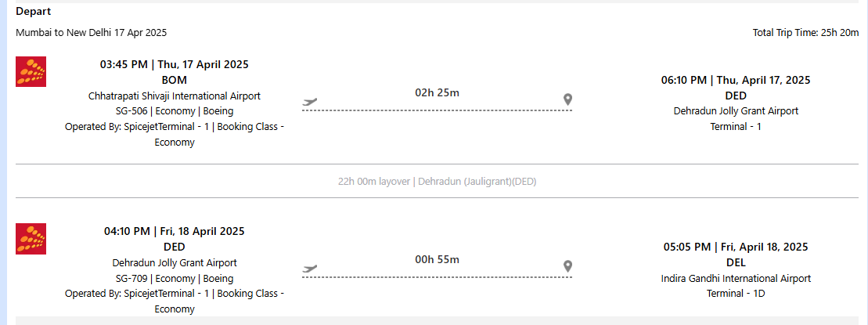Click airplane icon on 02h 25m segment
Viewport: 868px width, 325px height.
(310, 102)
